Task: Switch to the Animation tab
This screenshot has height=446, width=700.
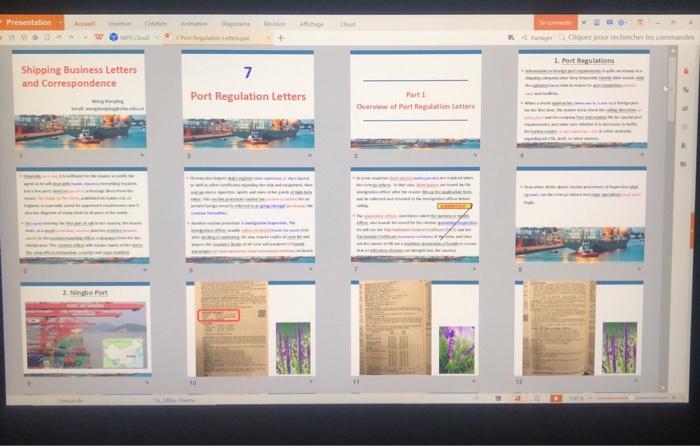Action: [194, 24]
